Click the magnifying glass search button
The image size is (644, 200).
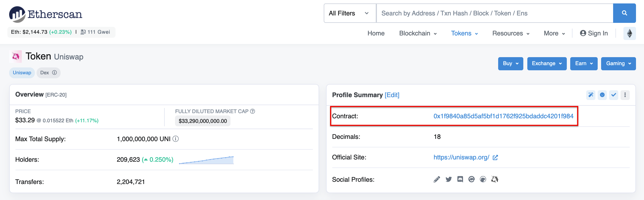point(624,13)
